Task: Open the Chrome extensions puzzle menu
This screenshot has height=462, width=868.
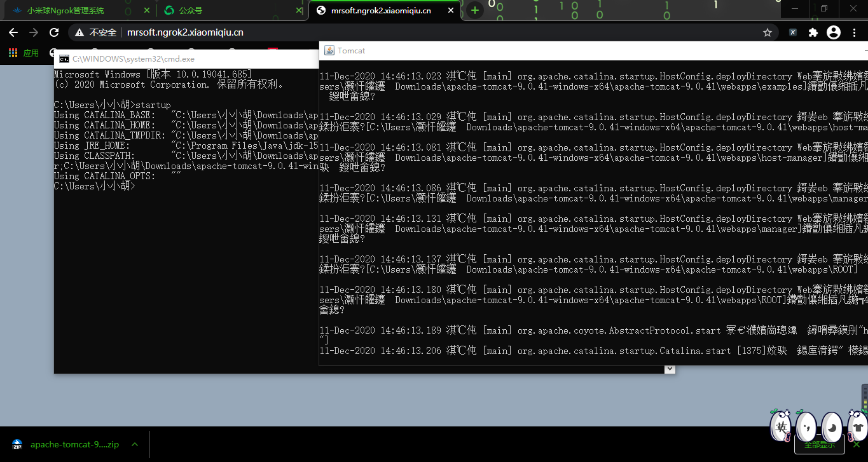Action: click(x=813, y=32)
